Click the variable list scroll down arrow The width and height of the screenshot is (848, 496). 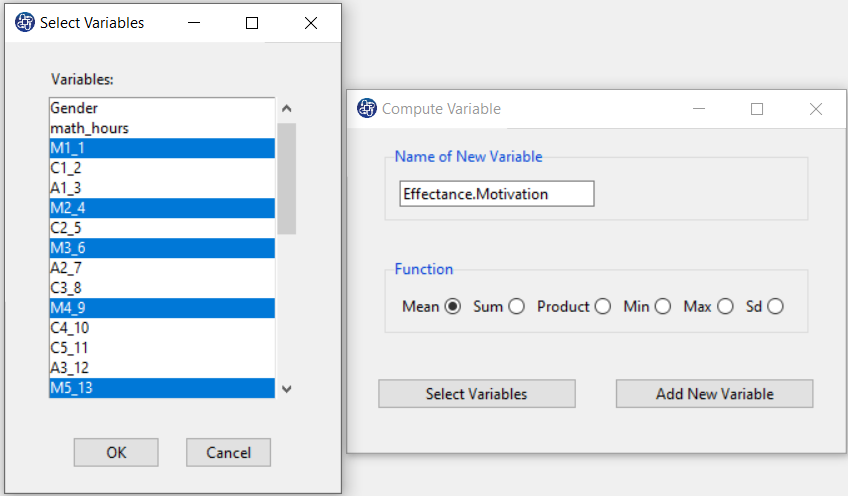(x=287, y=389)
